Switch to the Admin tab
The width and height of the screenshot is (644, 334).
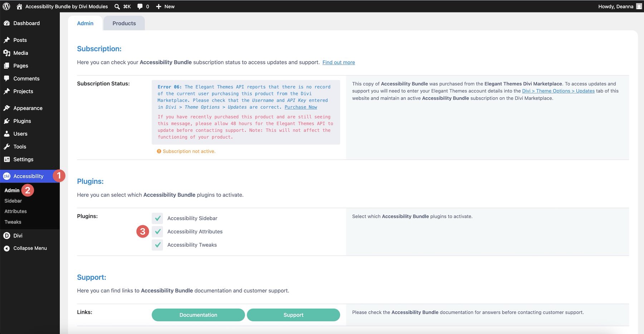[x=85, y=23]
